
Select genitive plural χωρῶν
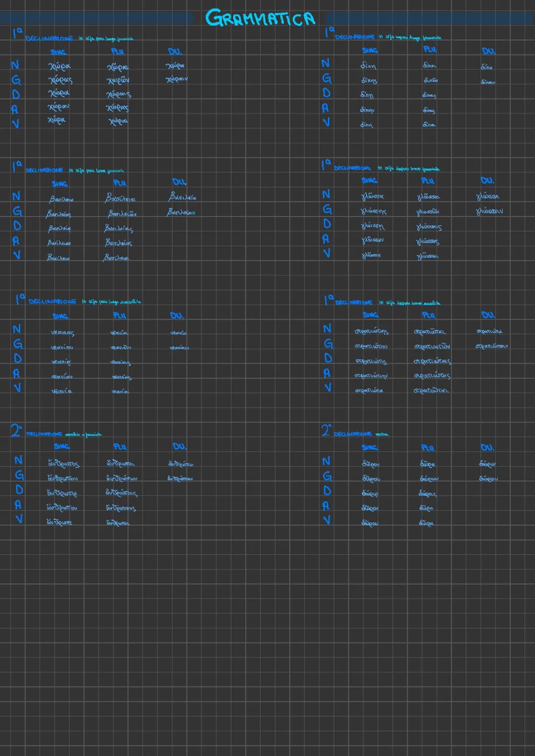click(118, 80)
